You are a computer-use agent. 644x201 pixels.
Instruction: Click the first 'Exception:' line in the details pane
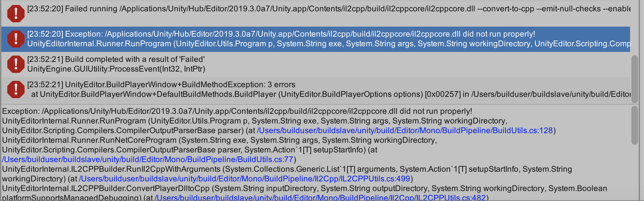click(x=237, y=111)
